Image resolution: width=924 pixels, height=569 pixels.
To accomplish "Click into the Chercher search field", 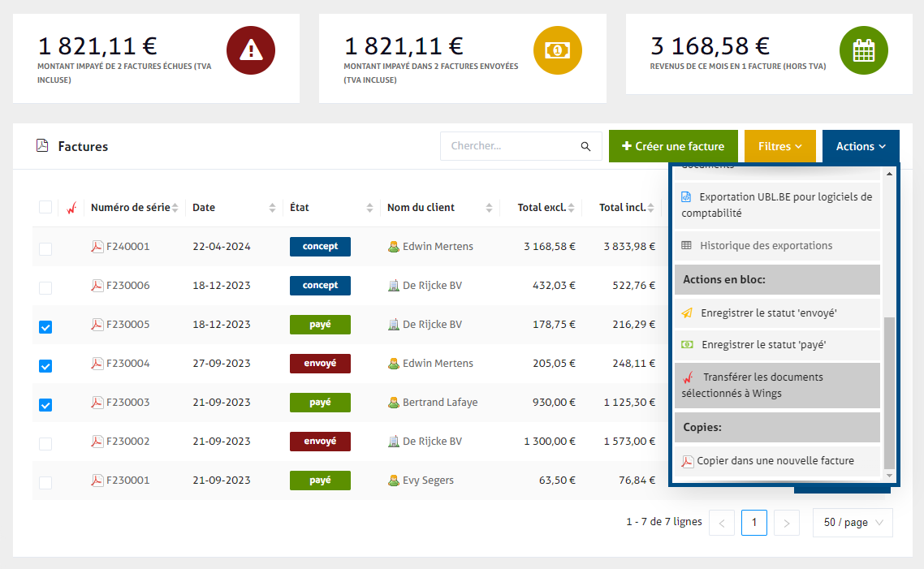I will (512, 147).
